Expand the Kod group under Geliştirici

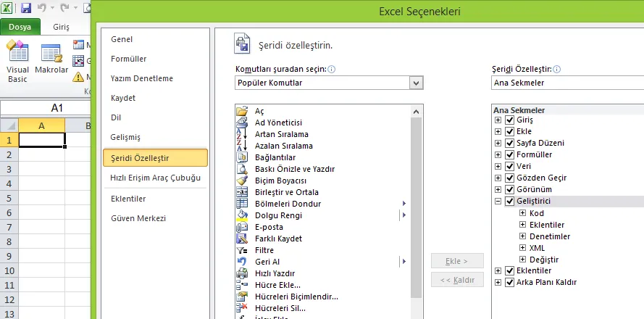[x=522, y=213]
